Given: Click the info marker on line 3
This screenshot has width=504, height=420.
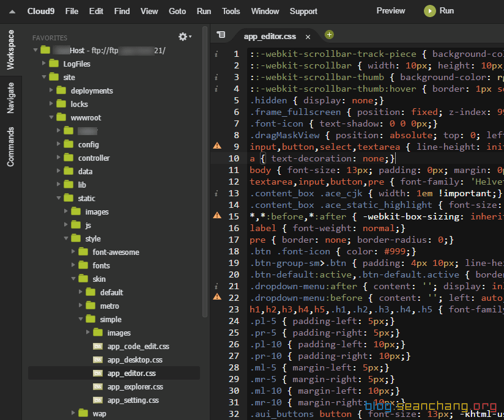Looking at the screenshot, I should pyautogui.click(x=217, y=77).
